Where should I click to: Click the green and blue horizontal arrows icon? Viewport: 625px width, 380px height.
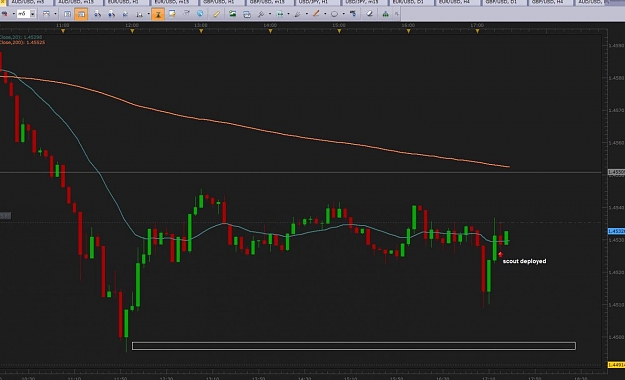[x=280, y=14]
